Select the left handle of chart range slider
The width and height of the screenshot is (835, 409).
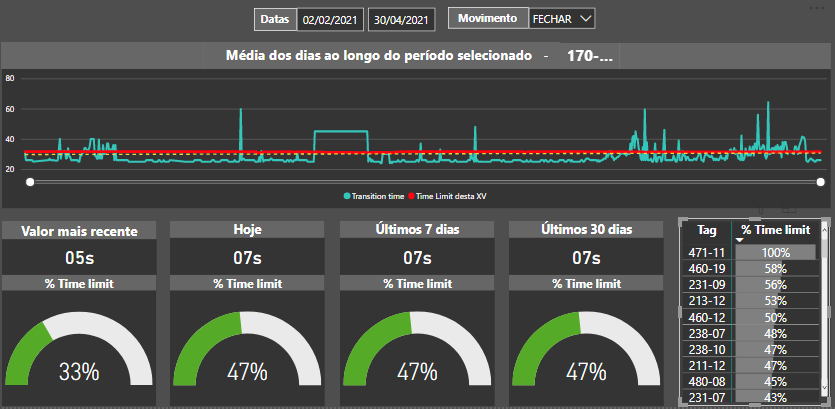30,182
